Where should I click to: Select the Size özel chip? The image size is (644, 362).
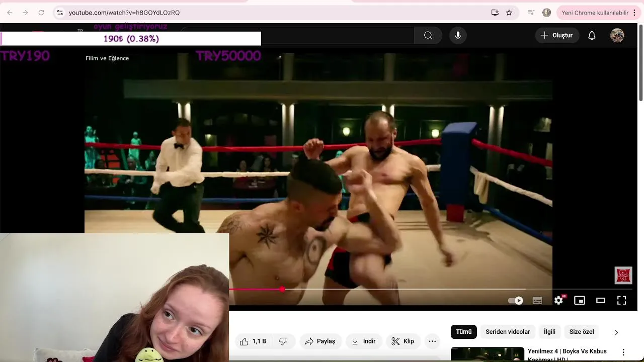click(582, 332)
